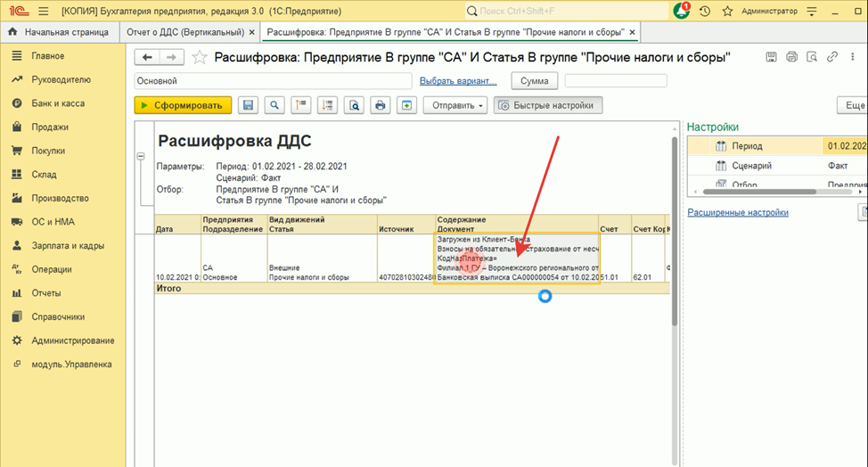The width and height of the screenshot is (868, 467).
Task: Click the Банковская выписка document cell
Action: [x=518, y=277]
